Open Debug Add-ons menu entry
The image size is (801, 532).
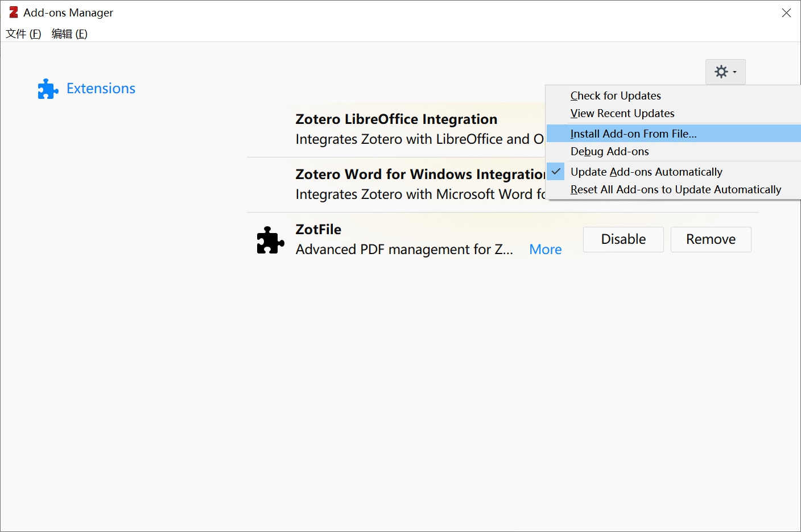pos(674,151)
